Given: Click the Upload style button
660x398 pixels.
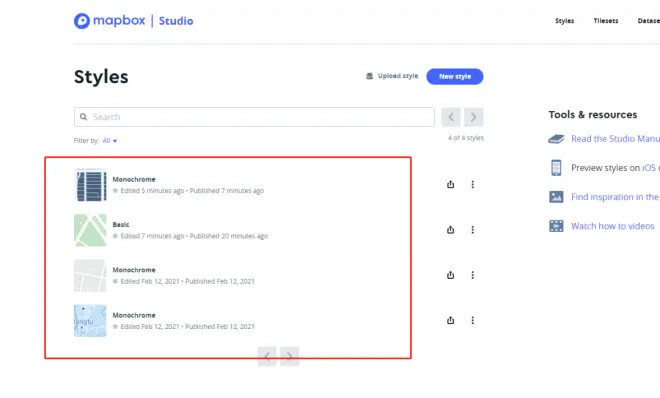Looking at the screenshot, I should coord(392,76).
